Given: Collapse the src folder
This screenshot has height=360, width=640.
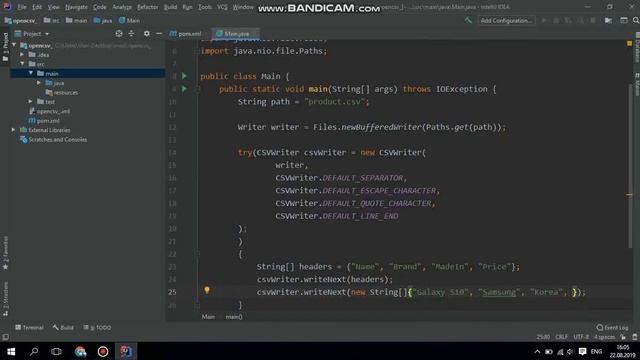Looking at the screenshot, I should [x=22, y=64].
